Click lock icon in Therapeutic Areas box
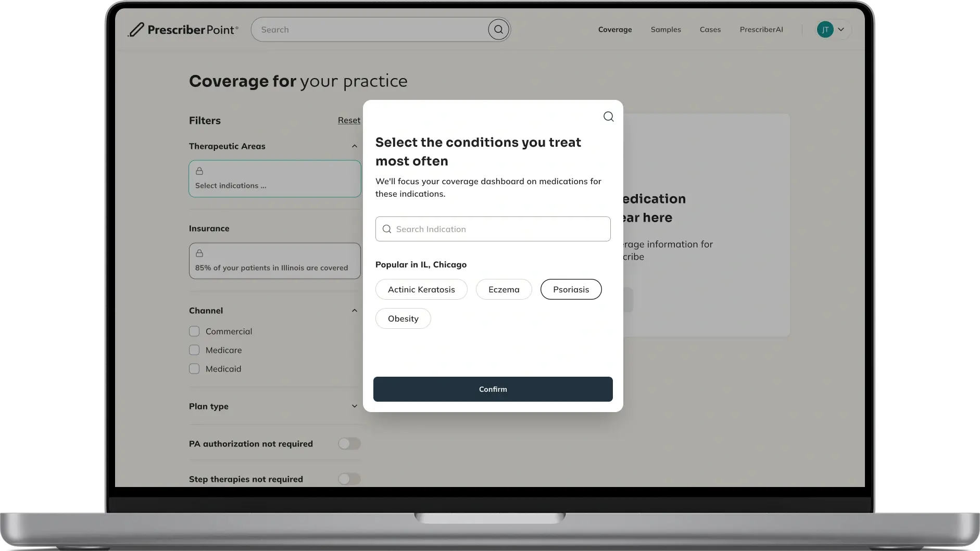This screenshot has height=551, width=980. 199,171
